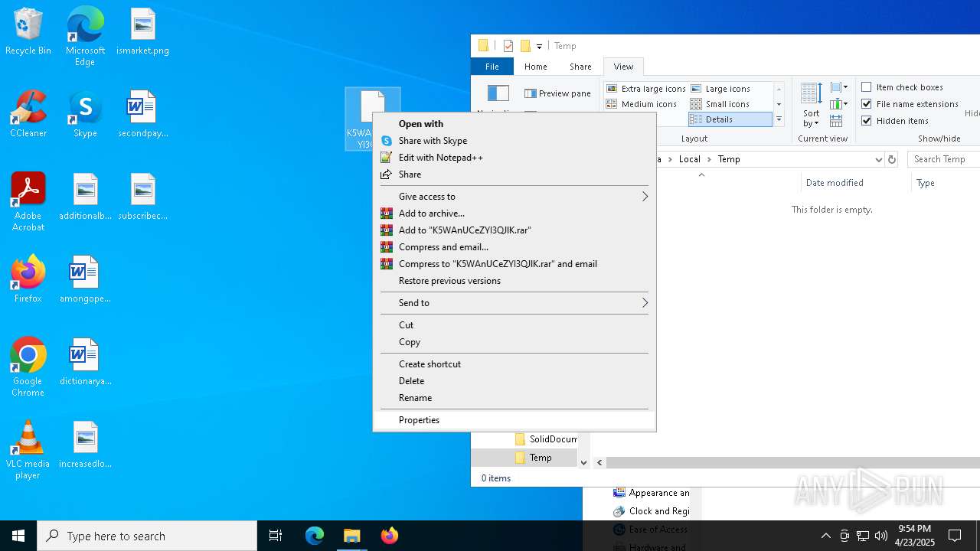
Task: Open the volume control in system tray
Action: (880, 536)
